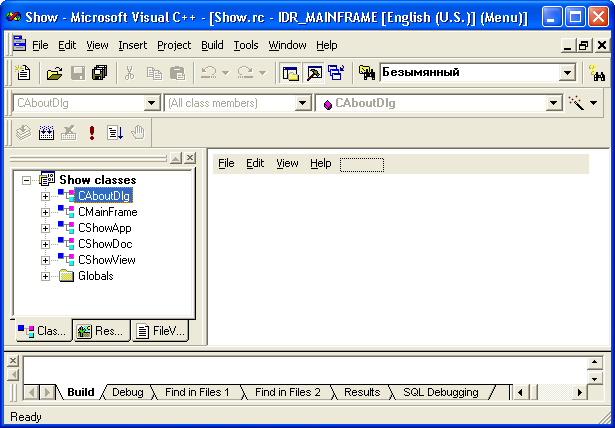615x428 pixels.
Task: Open the Undo history dropdown arrow
Action: point(225,73)
